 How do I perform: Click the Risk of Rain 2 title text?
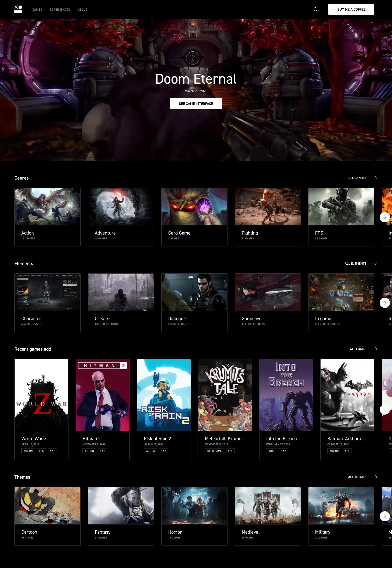click(x=158, y=439)
